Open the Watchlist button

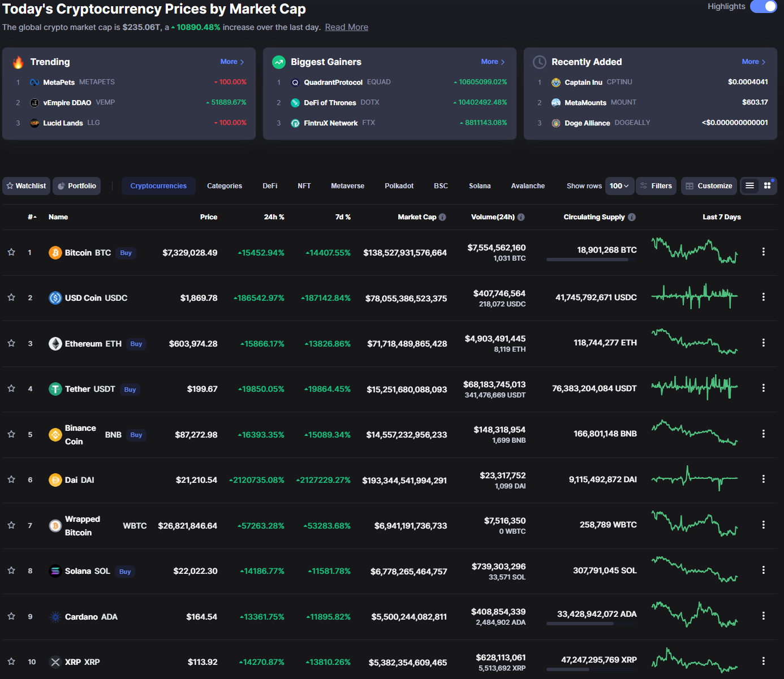click(26, 186)
